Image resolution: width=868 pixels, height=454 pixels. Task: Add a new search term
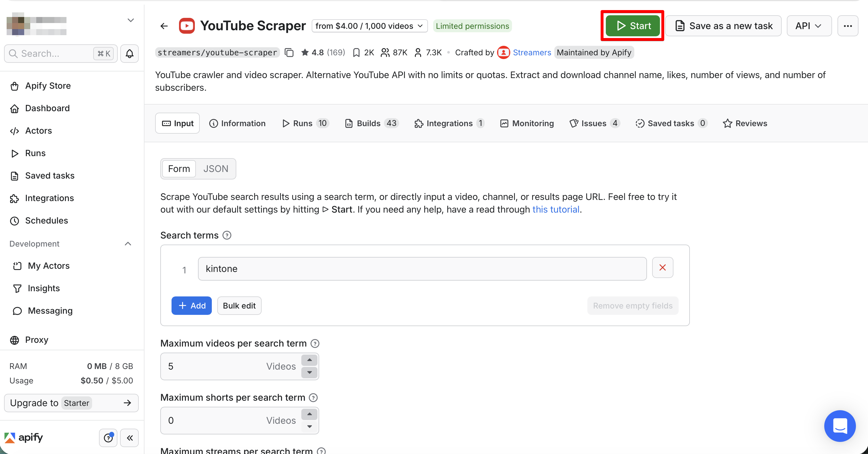point(191,306)
